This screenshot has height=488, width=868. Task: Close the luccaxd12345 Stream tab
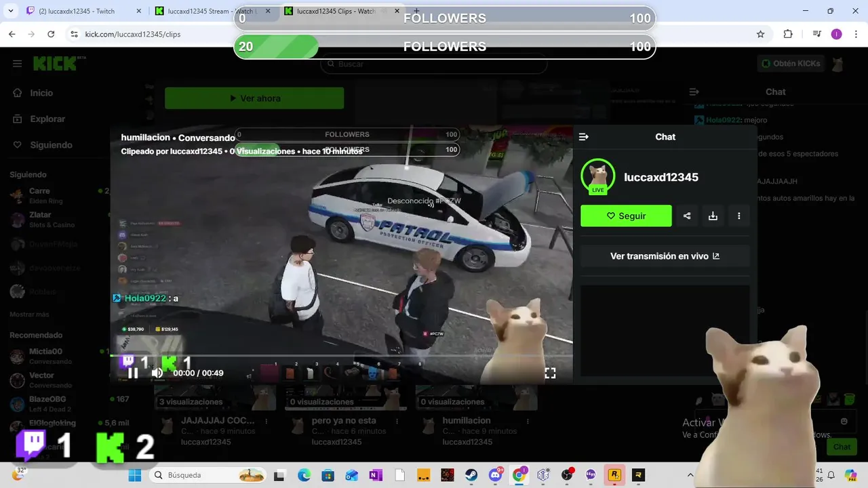268,11
